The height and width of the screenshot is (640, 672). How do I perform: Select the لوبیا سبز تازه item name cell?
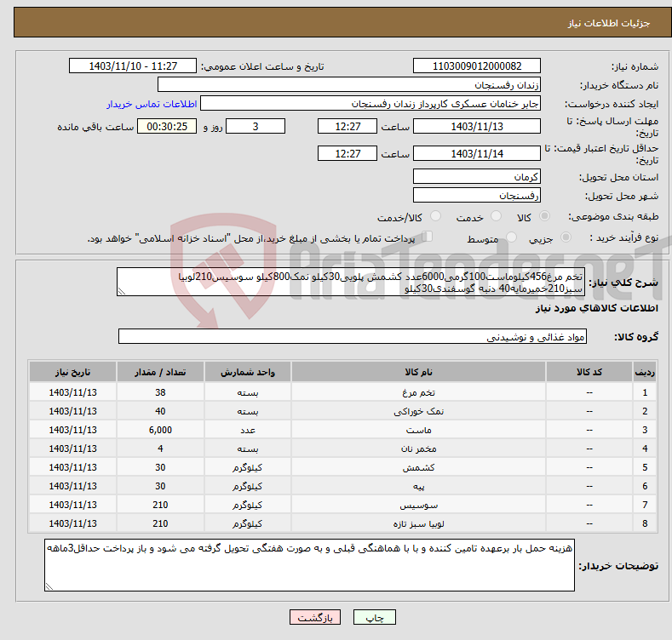[x=419, y=523]
